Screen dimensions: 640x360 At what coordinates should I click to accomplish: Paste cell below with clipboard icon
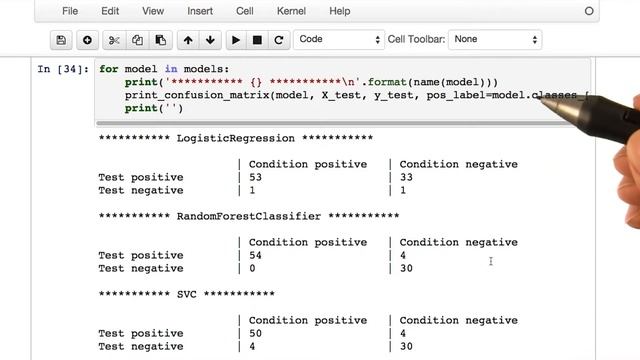pos(160,40)
